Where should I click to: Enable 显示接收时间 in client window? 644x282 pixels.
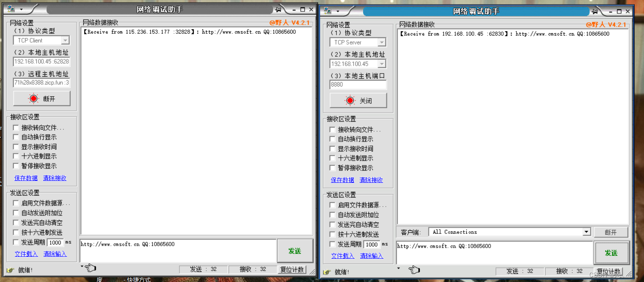pyautogui.click(x=16, y=147)
